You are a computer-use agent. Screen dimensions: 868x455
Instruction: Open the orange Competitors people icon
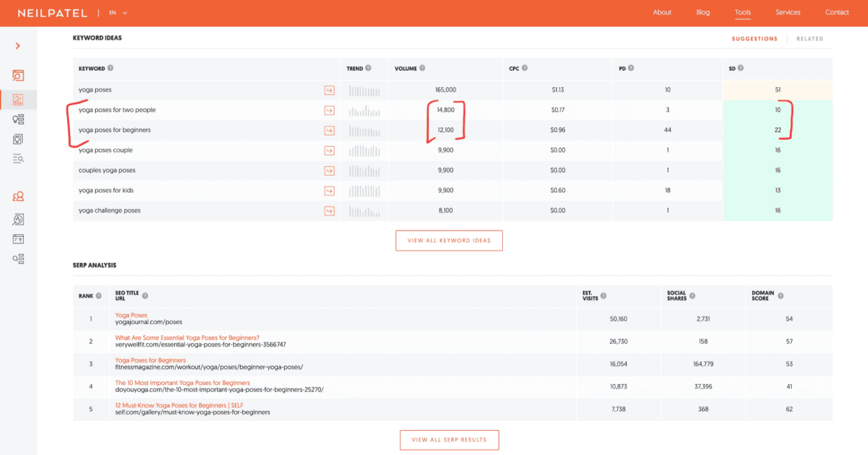point(18,196)
